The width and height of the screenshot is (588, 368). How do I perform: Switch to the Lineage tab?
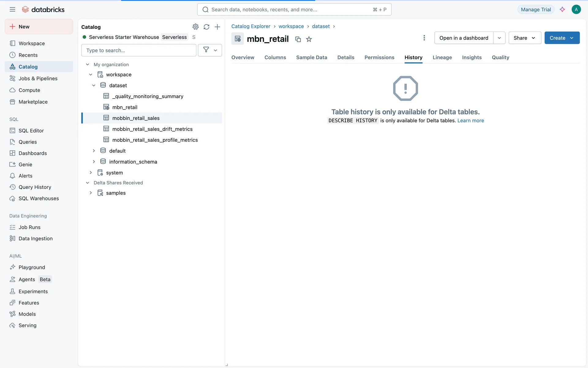[x=442, y=57]
